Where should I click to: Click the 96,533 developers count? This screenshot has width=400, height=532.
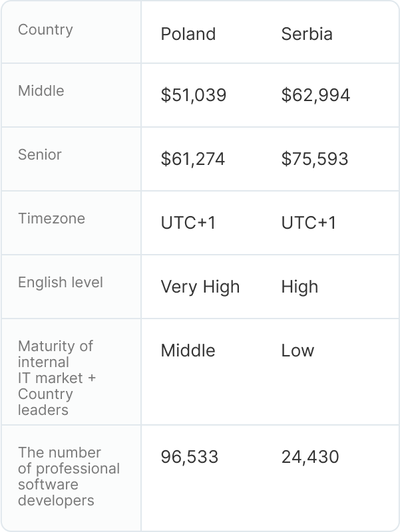click(190, 457)
